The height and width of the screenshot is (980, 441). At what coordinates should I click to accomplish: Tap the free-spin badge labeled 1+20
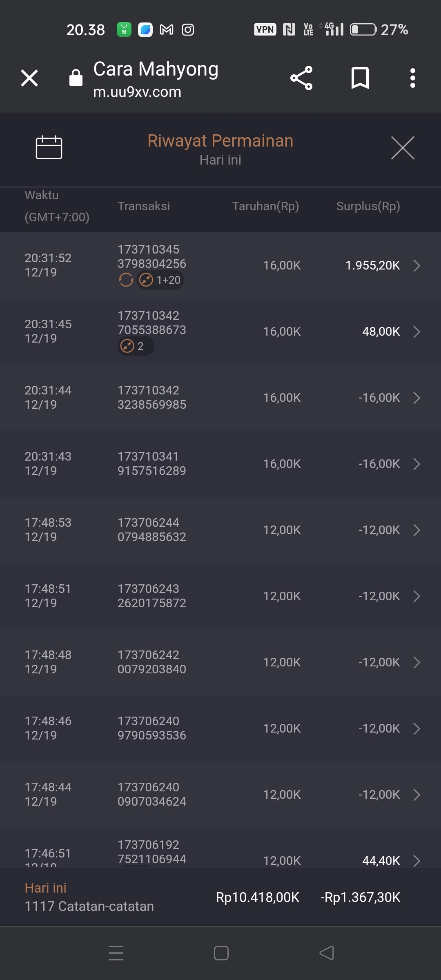coord(160,280)
